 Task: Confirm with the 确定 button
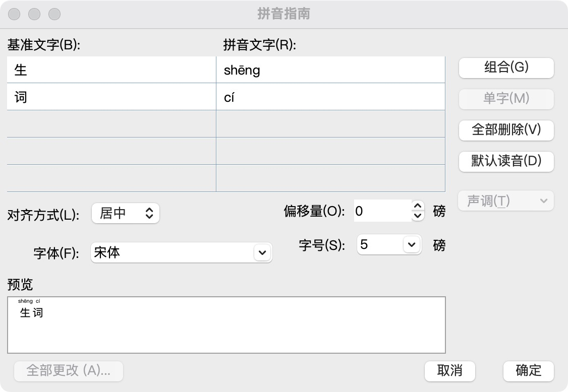(x=528, y=371)
